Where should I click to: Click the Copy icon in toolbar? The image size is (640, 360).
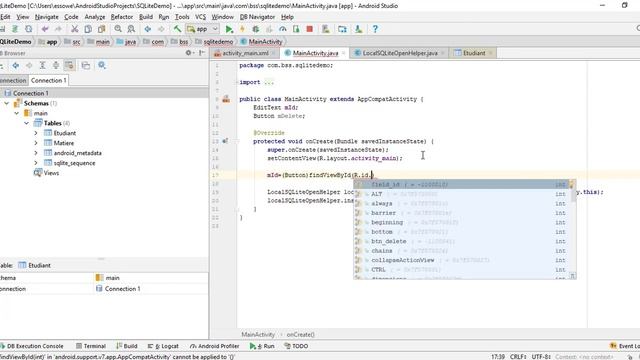(88, 29)
